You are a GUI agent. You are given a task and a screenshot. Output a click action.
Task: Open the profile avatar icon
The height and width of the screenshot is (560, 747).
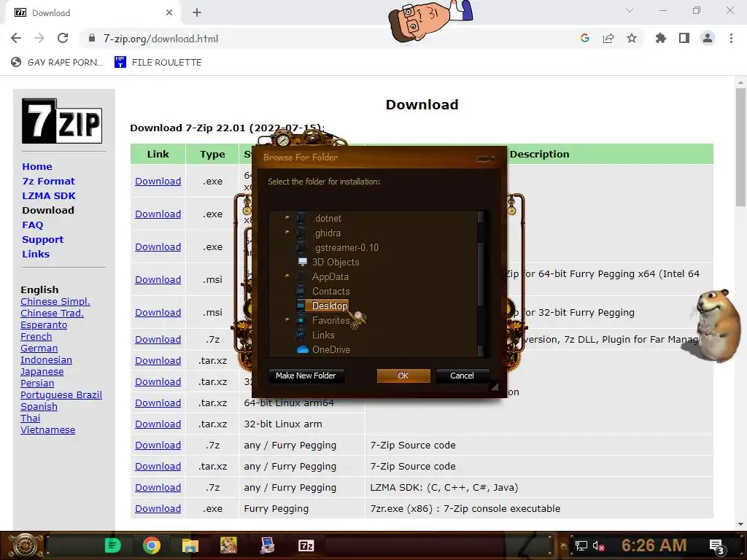[x=708, y=39]
